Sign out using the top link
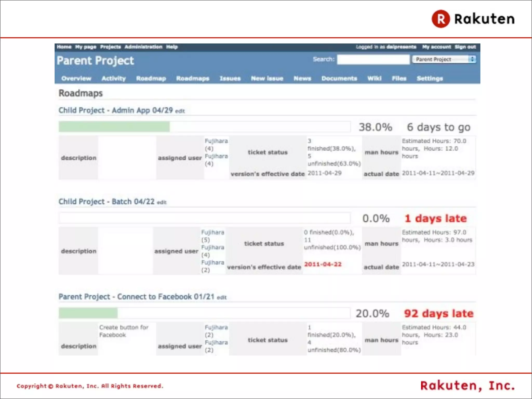This screenshot has width=532, height=399. (x=465, y=47)
